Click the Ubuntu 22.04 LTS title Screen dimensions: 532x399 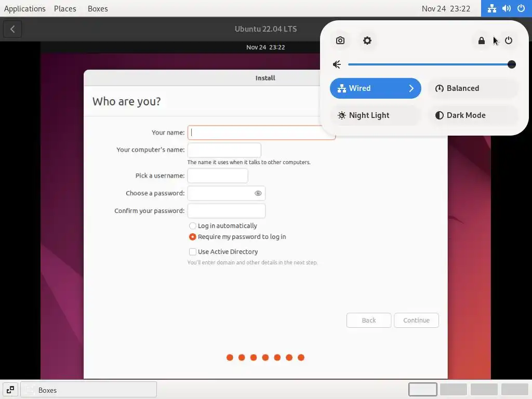click(x=265, y=29)
